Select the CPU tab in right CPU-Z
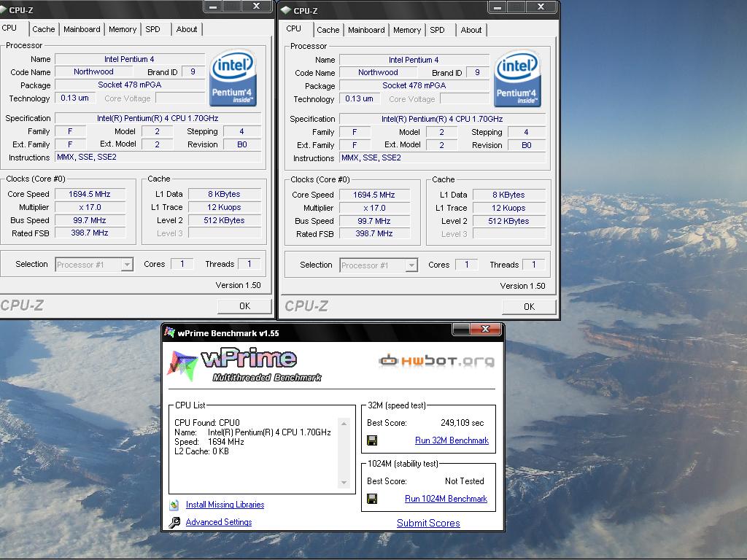The width and height of the screenshot is (747, 560). 294,28
